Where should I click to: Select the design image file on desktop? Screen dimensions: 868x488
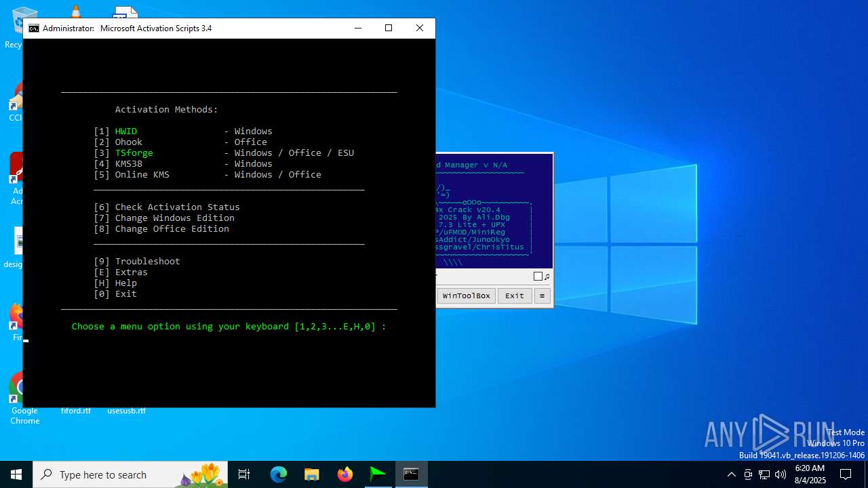click(x=15, y=247)
